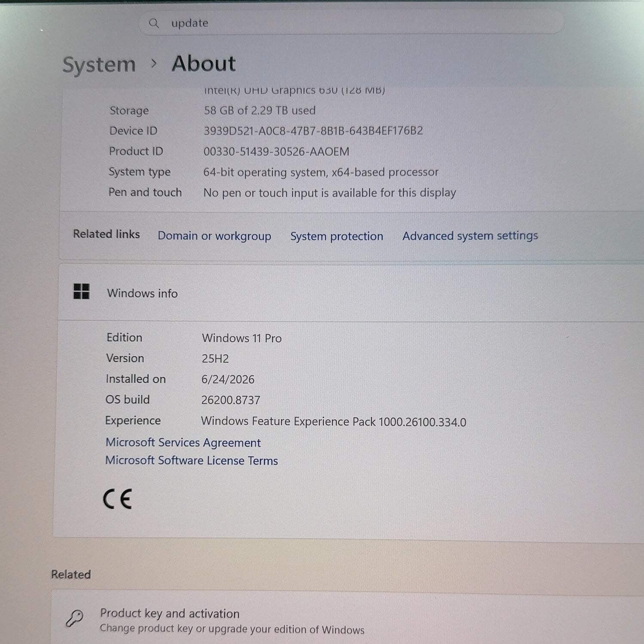This screenshot has height=644, width=644.
Task: Click the Storage label
Action: [x=129, y=110]
